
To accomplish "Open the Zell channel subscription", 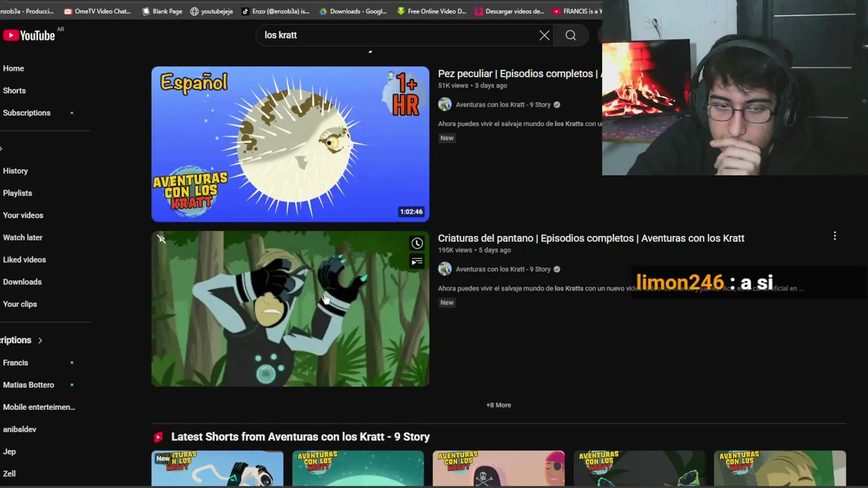I will tap(9, 474).
